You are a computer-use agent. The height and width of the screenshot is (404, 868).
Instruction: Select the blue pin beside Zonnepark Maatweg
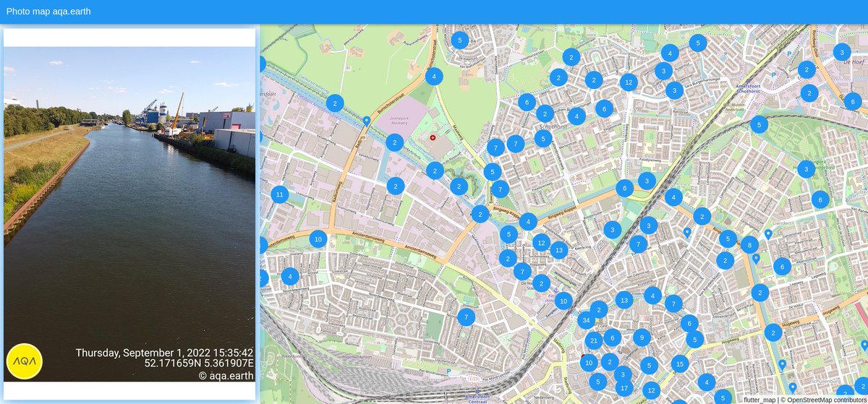[x=367, y=121]
